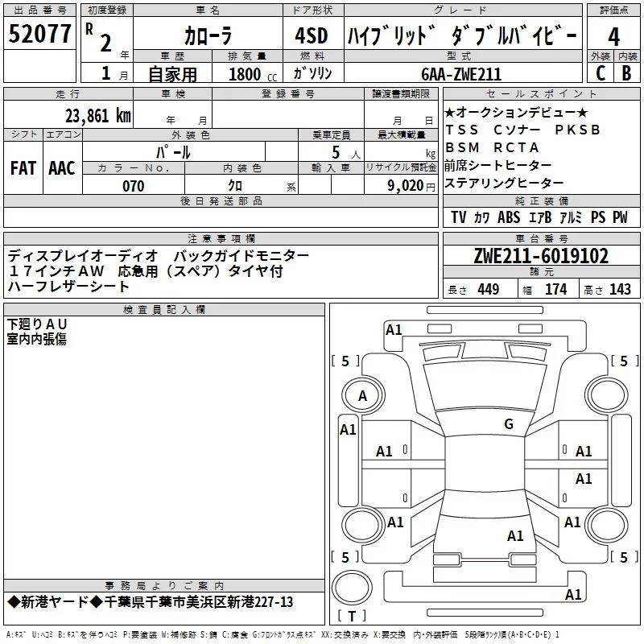The image size is (644, 644).
Task: Click exterior color パール
Action: (x=173, y=152)
